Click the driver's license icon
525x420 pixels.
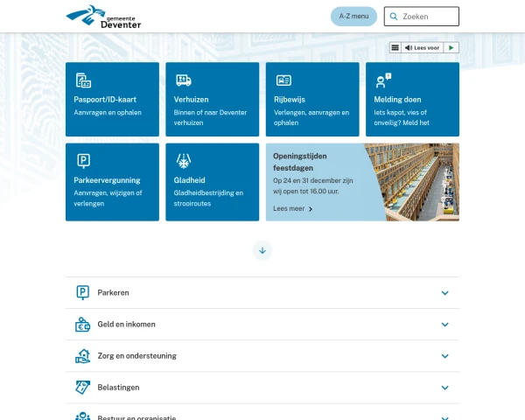click(x=283, y=80)
